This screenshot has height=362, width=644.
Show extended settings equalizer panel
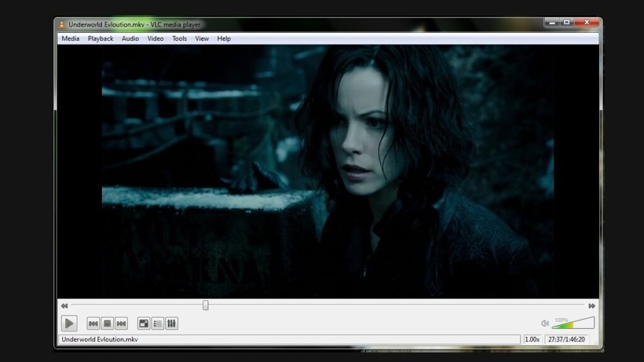click(171, 324)
